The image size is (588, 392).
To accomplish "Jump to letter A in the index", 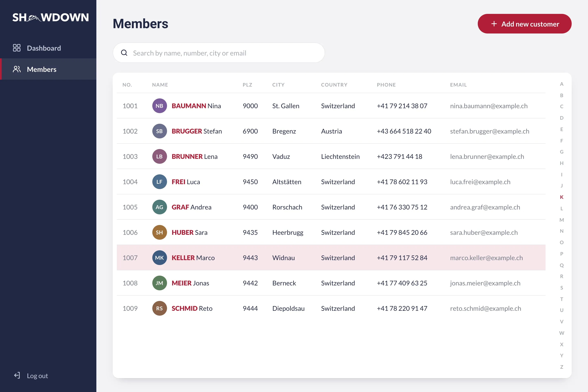I will [562, 84].
